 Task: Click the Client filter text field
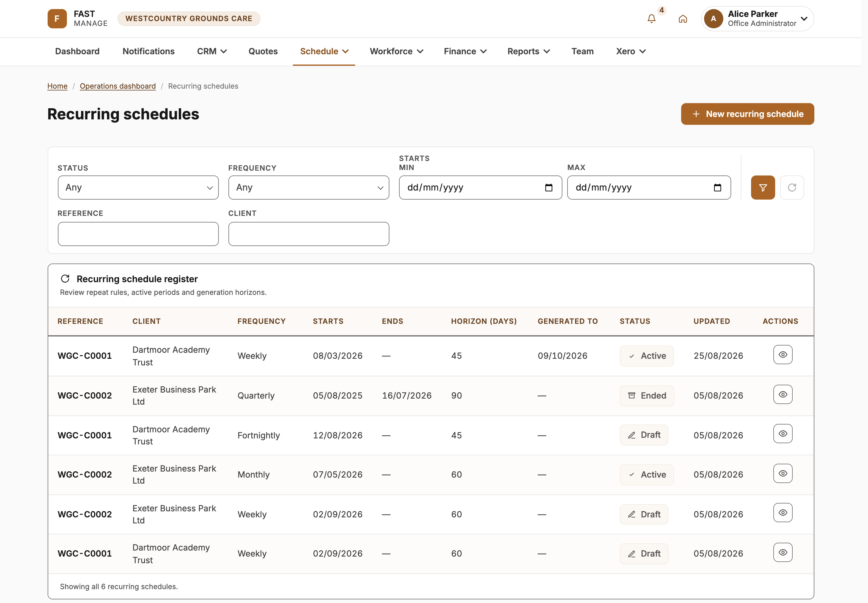(309, 234)
